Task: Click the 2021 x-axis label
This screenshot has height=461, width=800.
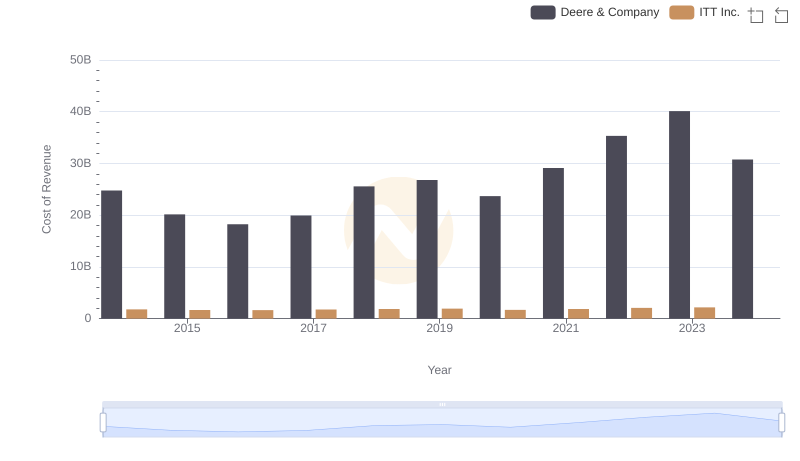Action: tap(566, 328)
